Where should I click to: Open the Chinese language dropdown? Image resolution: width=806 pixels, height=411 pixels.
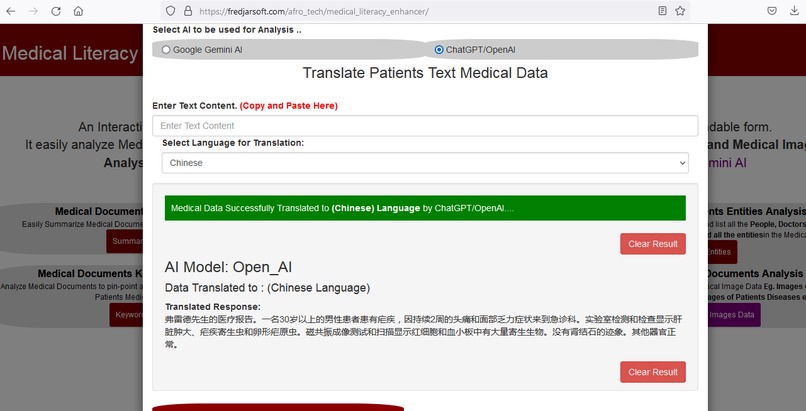[x=425, y=163]
